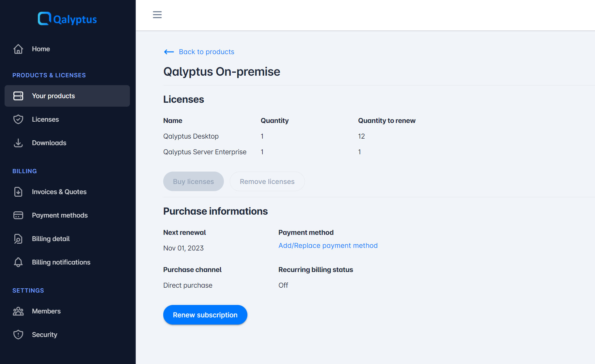Click the Billing notifications bell icon

[x=18, y=262]
